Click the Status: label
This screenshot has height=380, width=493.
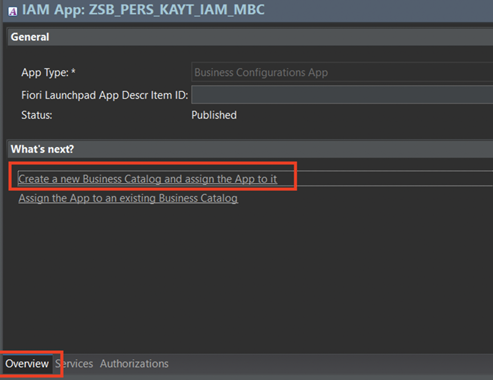coord(37,115)
